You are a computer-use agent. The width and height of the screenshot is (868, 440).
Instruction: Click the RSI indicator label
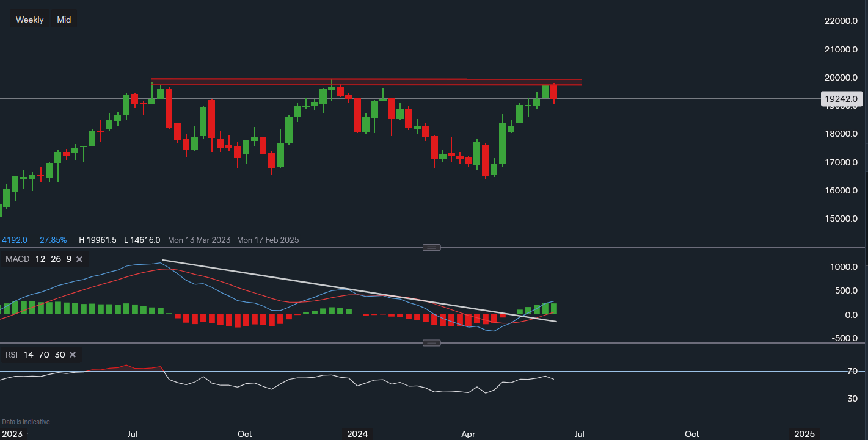[12, 355]
